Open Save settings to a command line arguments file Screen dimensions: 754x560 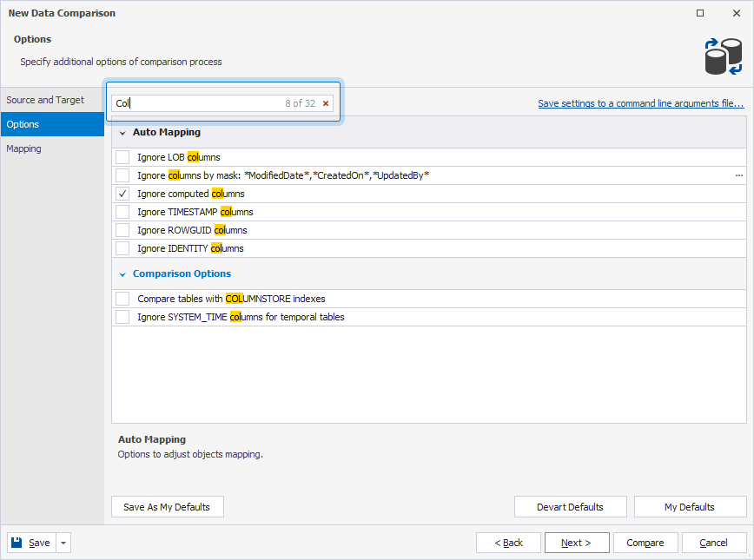point(641,102)
